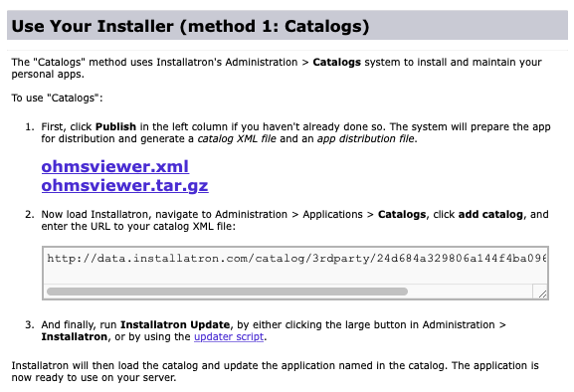Click the italic 'catalog XML file' phrase
This screenshot has width=574, height=392.
pyautogui.click(x=237, y=138)
